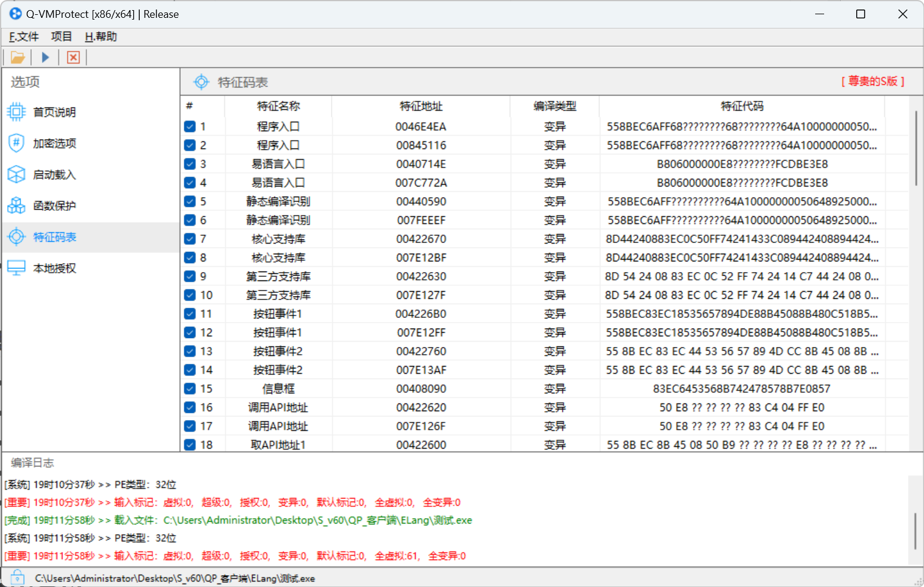
Task: Select the 加密选项 shield icon
Action: [16, 143]
